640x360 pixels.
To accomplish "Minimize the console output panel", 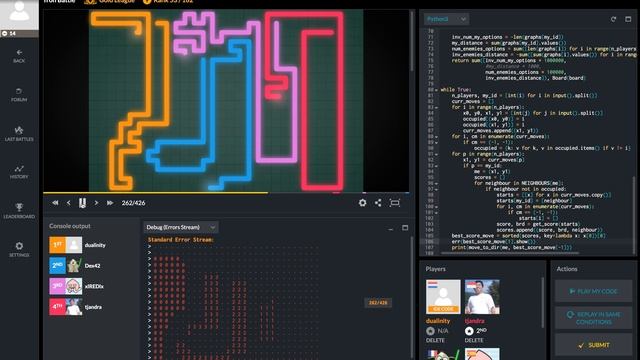I will coord(391,229).
